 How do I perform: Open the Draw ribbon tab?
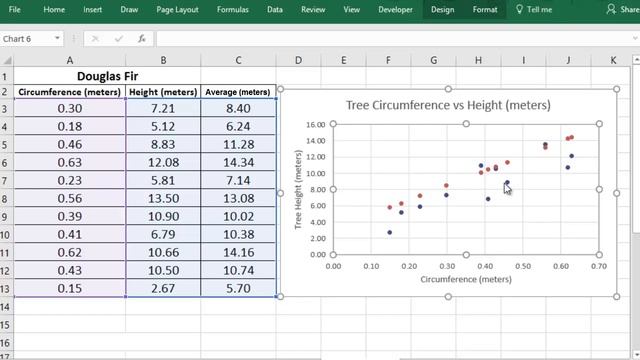coord(129,9)
